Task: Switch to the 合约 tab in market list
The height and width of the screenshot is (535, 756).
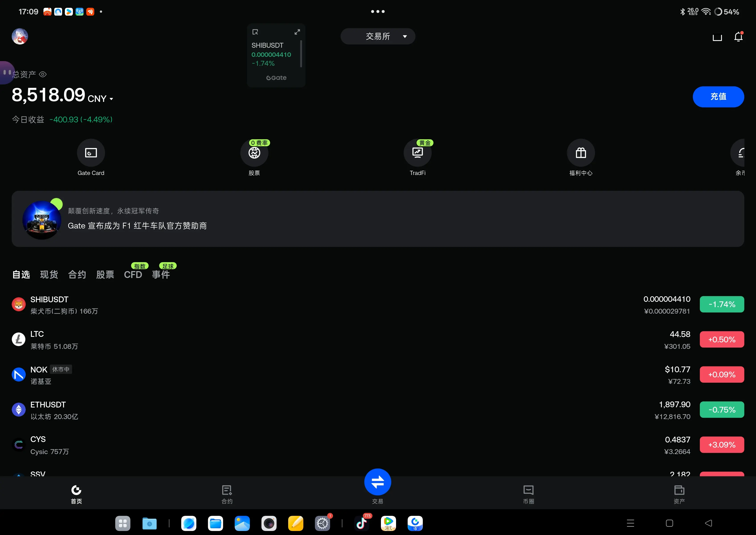Action: (77, 274)
